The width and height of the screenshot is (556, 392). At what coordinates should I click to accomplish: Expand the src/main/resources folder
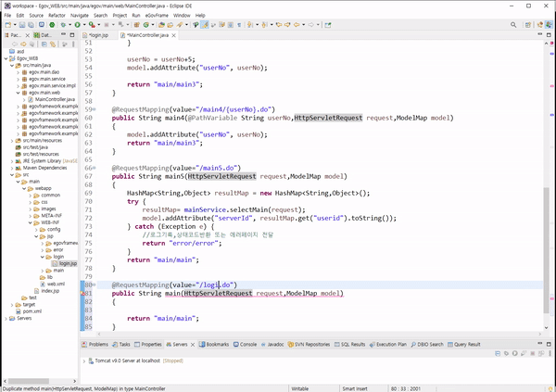[x=10, y=141]
